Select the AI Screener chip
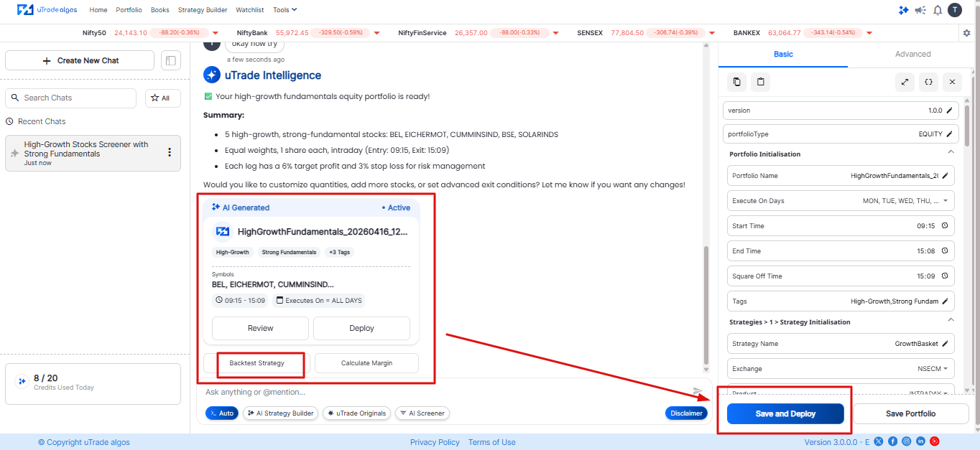This screenshot has width=980, height=450. coord(422,413)
